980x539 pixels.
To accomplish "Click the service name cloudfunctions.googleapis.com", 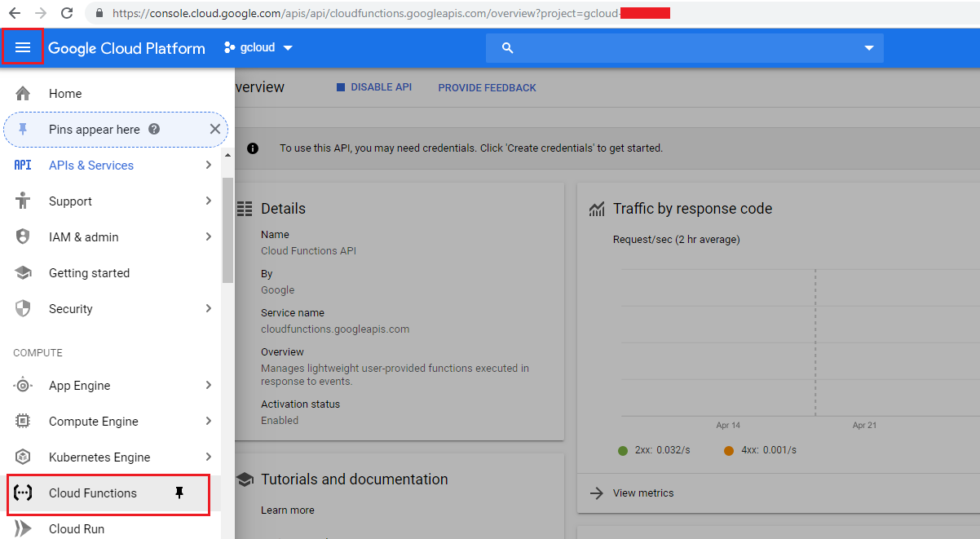I will (x=335, y=329).
